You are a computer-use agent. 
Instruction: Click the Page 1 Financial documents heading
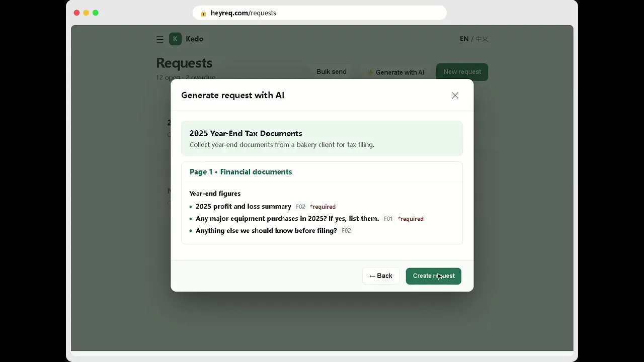(241, 172)
